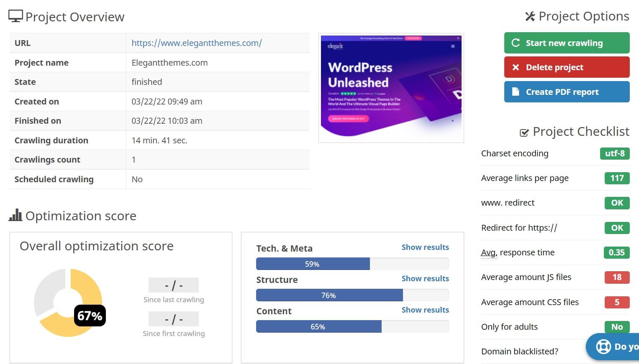Click the monitor icon beside Project Overview
This screenshot has width=639, height=364.
click(x=15, y=16)
